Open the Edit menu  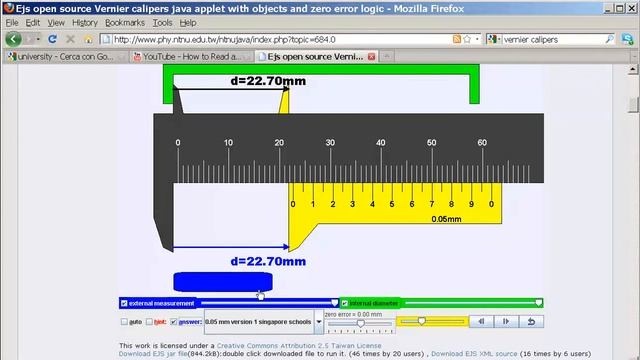[x=33, y=23]
